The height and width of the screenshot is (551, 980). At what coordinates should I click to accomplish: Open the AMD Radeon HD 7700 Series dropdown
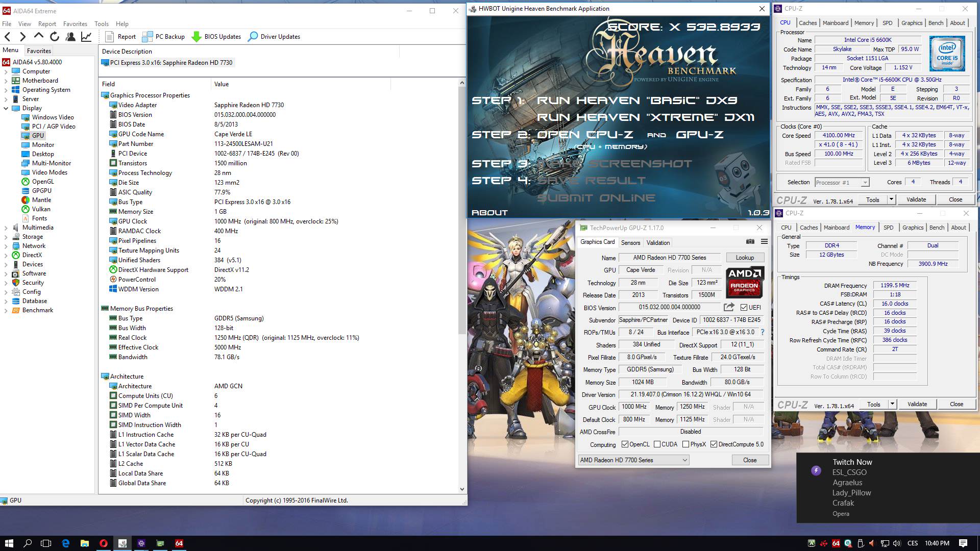point(633,460)
